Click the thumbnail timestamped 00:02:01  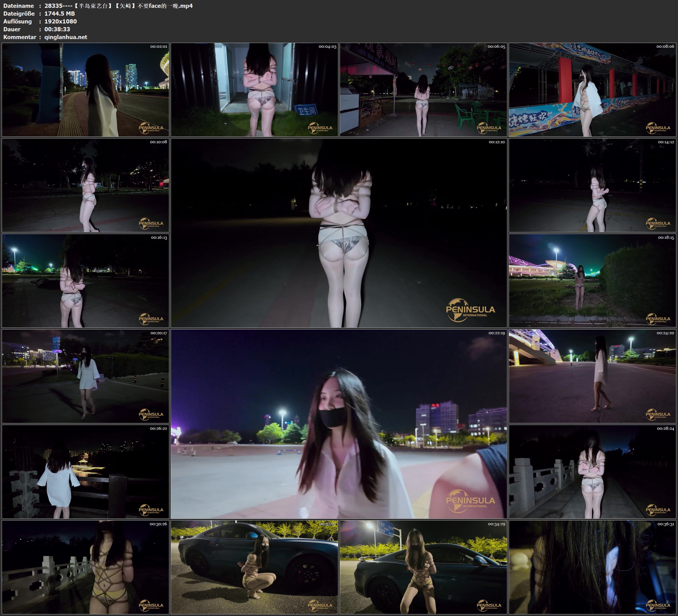[x=85, y=89]
